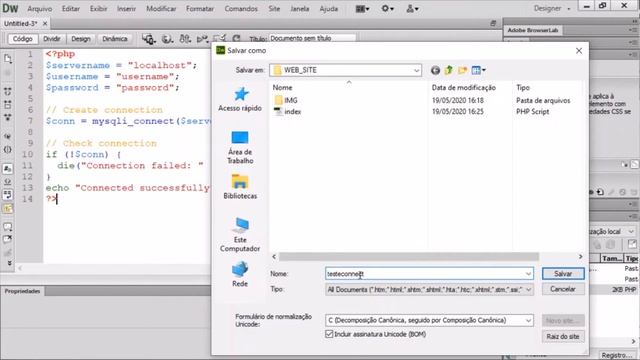Open Área de Trabalho in the places sidebar
The image size is (640, 360).
(240, 148)
